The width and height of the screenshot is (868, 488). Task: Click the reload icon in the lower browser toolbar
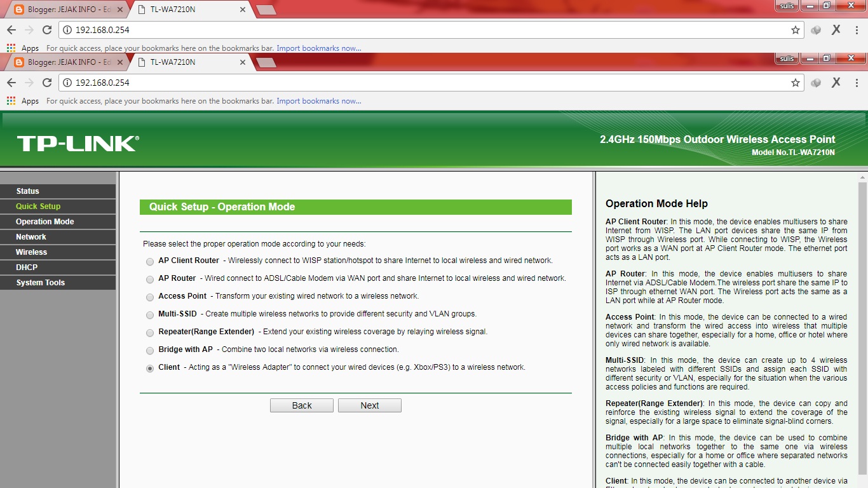46,83
